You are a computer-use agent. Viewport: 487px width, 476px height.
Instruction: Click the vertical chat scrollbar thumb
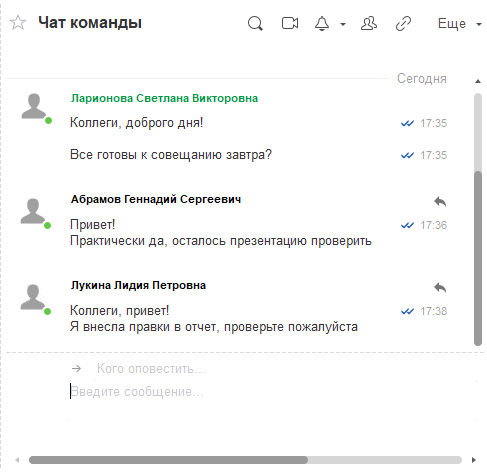[x=478, y=258]
